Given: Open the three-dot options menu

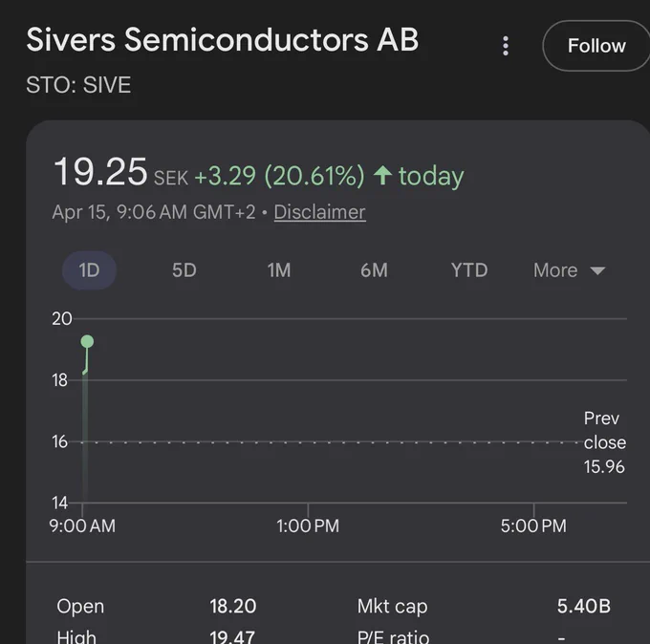Looking at the screenshot, I should pos(506,46).
